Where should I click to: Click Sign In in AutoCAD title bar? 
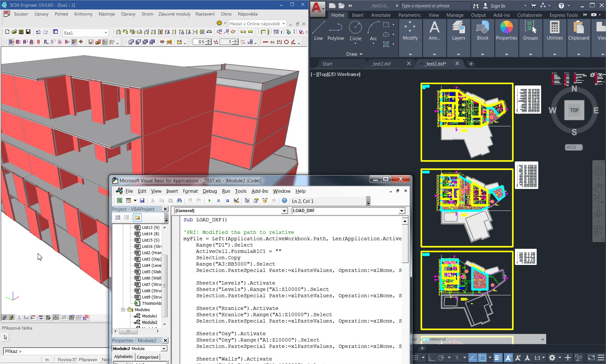[x=497, y=6]
